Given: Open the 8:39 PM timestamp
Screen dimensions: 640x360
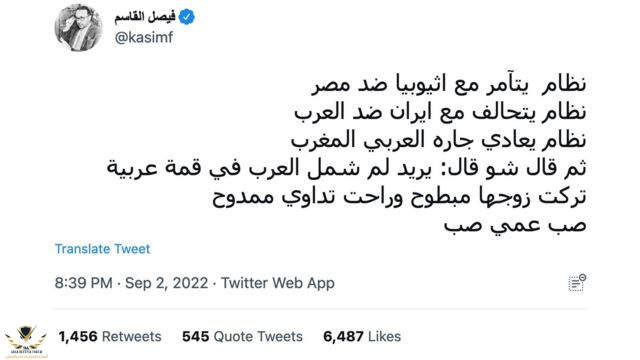Looking at the screenshot, I should [x=84, y=283].
